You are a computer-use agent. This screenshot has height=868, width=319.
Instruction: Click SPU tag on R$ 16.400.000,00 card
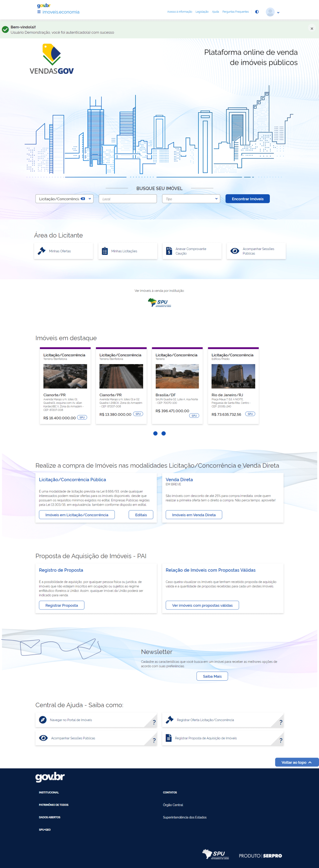pyautogui.click(x=82, y=417)
